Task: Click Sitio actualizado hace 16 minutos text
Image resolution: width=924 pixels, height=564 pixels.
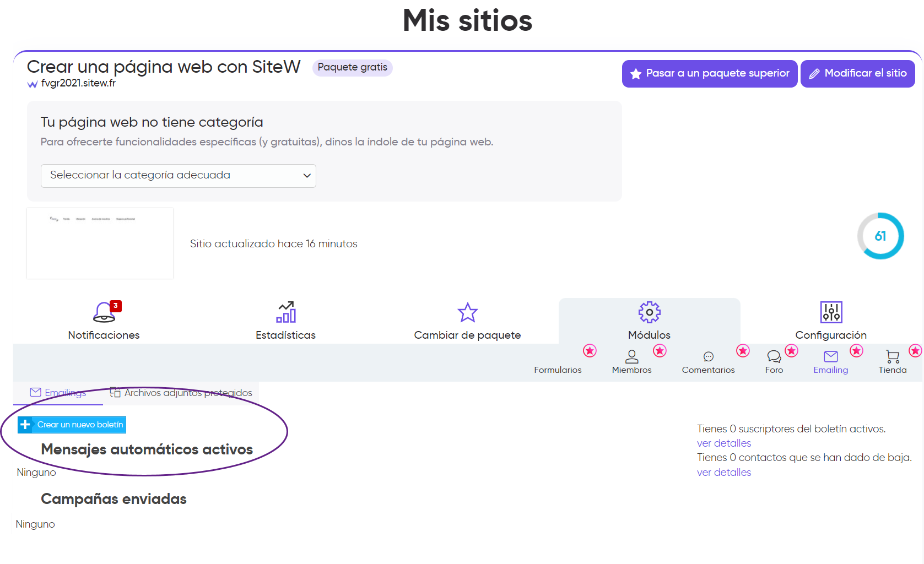Action: click(x=274, y=243)
